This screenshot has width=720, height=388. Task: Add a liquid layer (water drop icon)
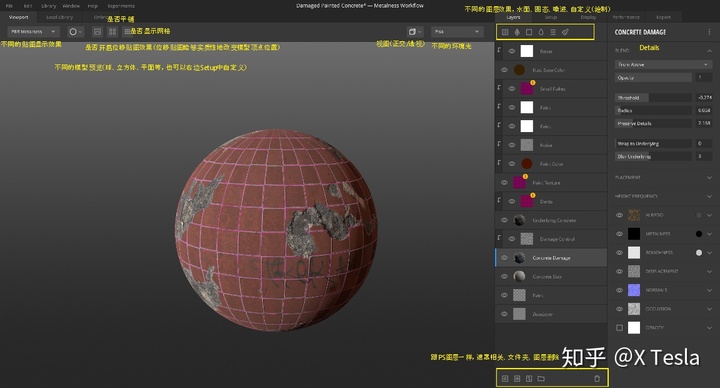pyautogui.click(x=541, y=32)
